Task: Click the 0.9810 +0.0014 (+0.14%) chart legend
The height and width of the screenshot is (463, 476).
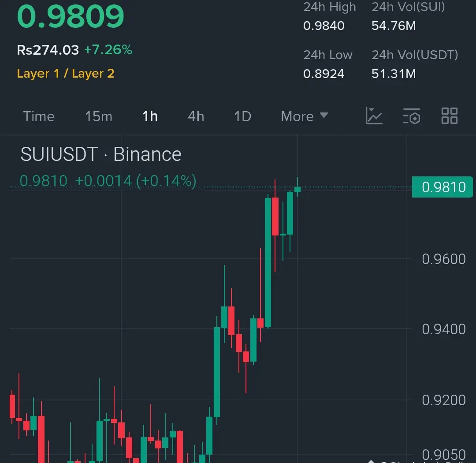Action: [108, 181]
